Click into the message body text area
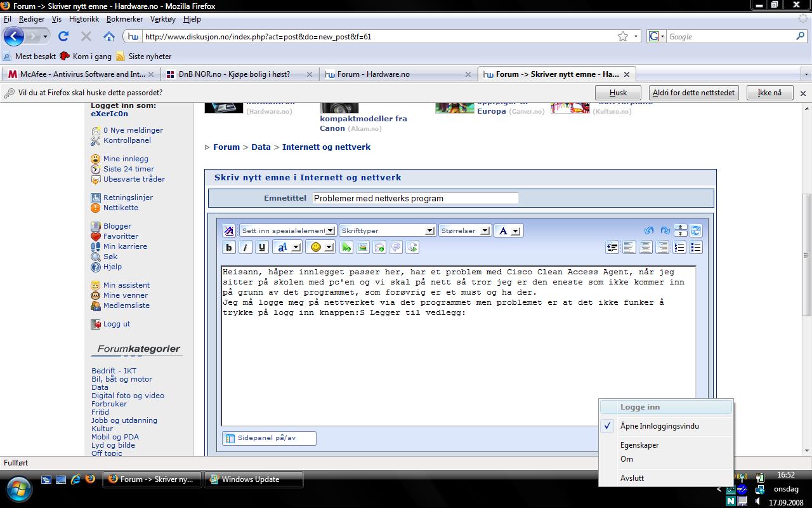This screenshot has width=812, height=508. (x=458, y=345)
